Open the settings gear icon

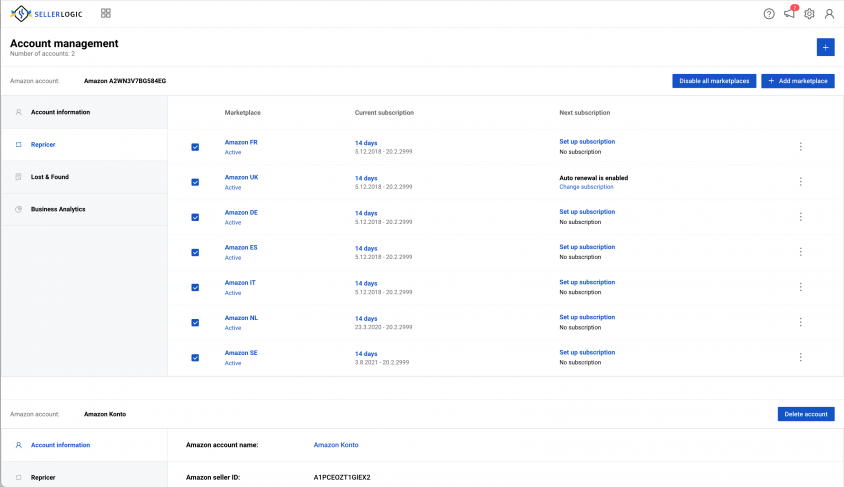(809, 14)
